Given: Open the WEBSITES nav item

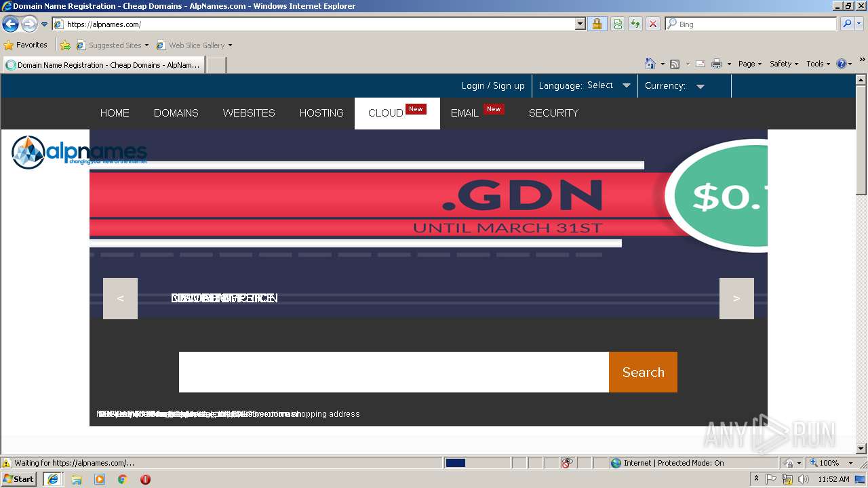Looking at the screenshot, I should [249, 113].
